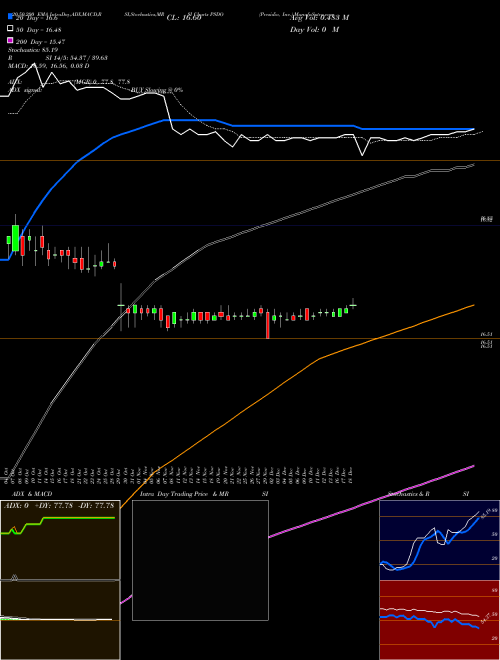Click the white 50 Day legend square

10,29
